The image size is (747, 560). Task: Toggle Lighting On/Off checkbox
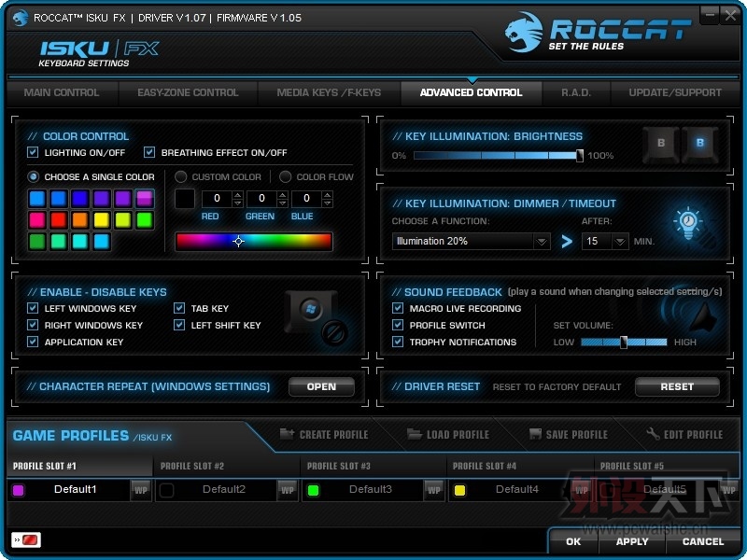[x=33, y=152]
